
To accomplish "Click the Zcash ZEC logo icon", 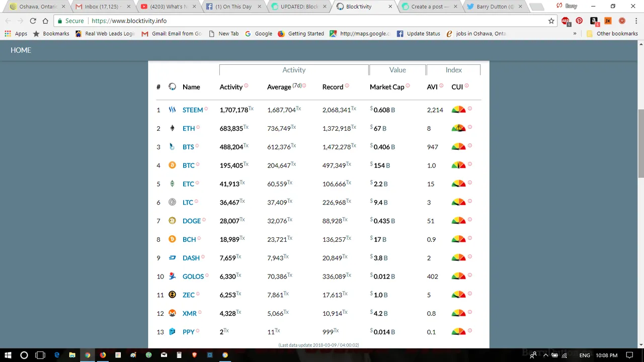I will tap(172, 295).
